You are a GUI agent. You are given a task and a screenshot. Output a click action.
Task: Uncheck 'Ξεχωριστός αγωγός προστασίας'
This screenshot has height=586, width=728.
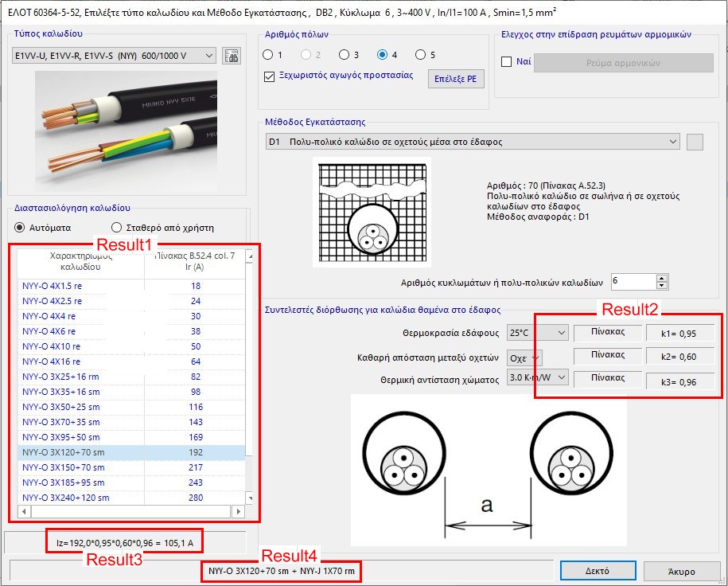pyautogui.click(x=269, y=77)
